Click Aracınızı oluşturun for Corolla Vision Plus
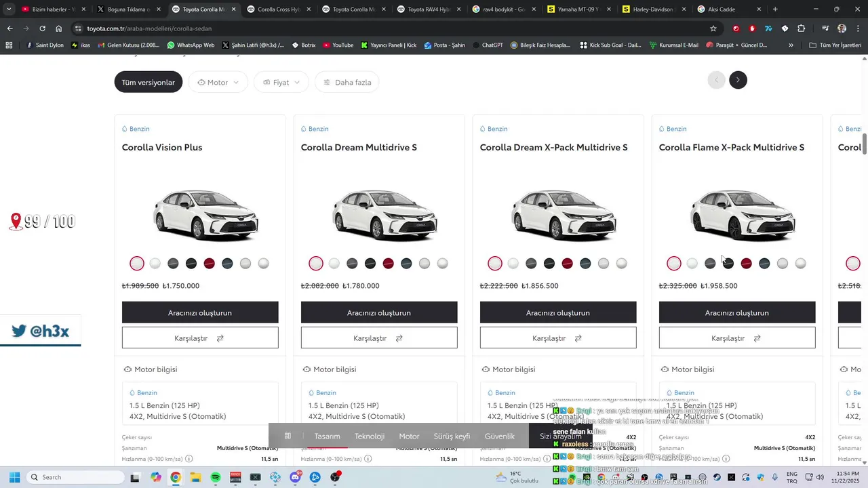The image size is (868, 488). pos(200,312)
